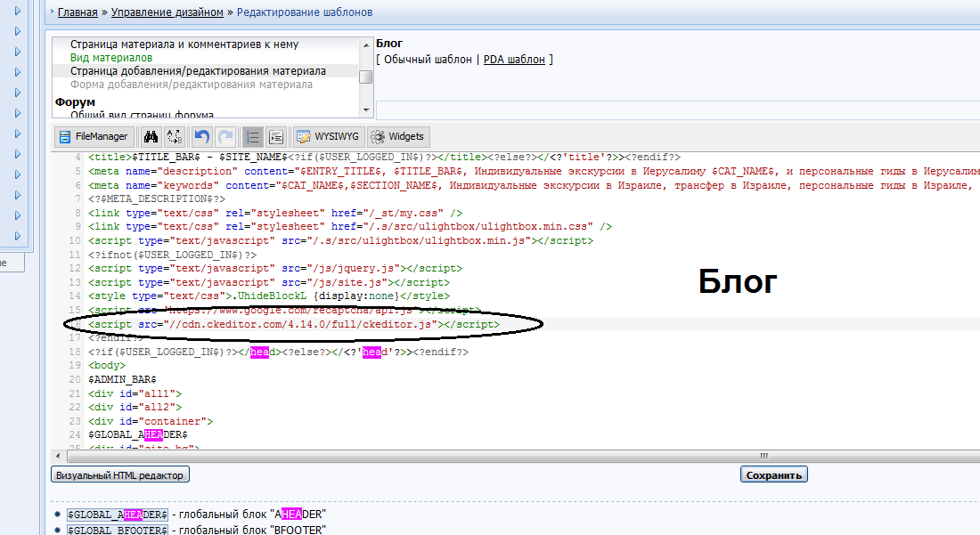Image resolution: width=980 pixels, height=535 pixels.
Task: Click the binoculars Find icon
Action: coord(151,137)
